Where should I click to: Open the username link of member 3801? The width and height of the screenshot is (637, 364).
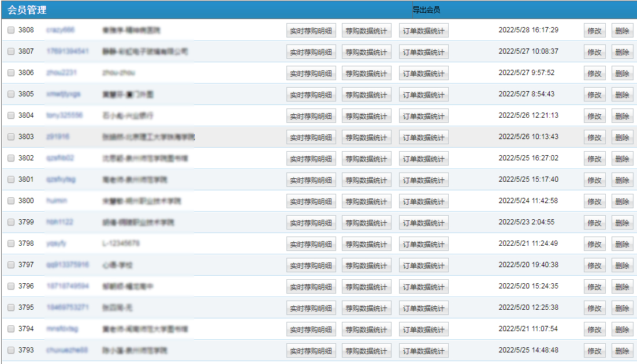[61, 179]
